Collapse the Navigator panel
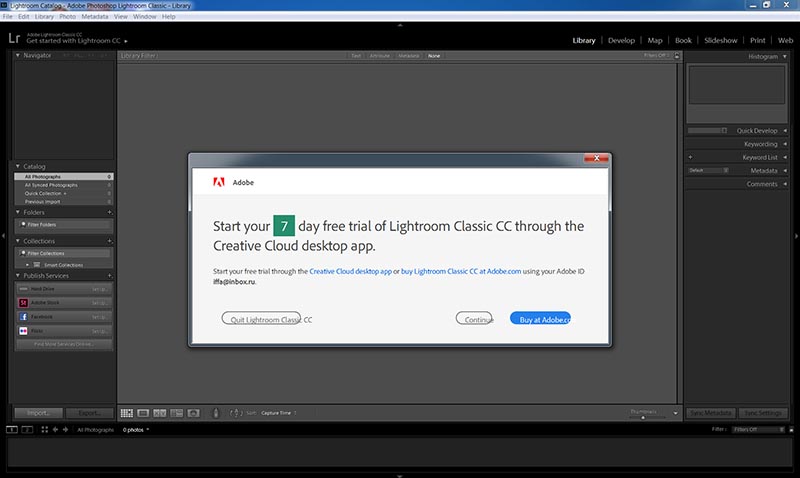The height and width of the screenshot is (478, 800). [17, 55]
